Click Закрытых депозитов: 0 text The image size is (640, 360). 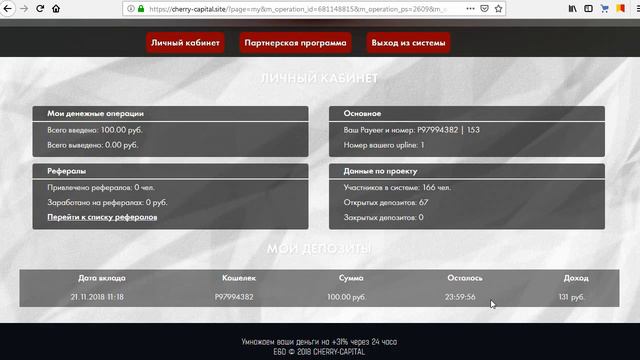tap(383, 218)
